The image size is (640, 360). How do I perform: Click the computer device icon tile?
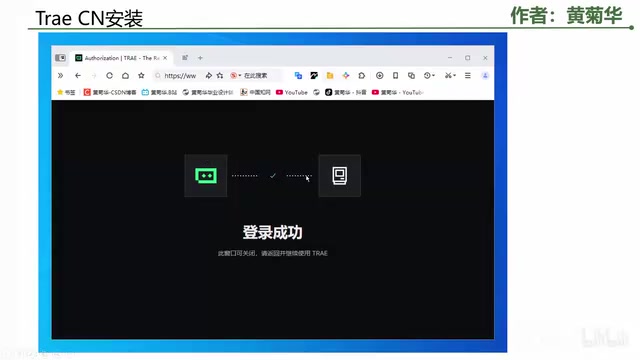[340, 176]
